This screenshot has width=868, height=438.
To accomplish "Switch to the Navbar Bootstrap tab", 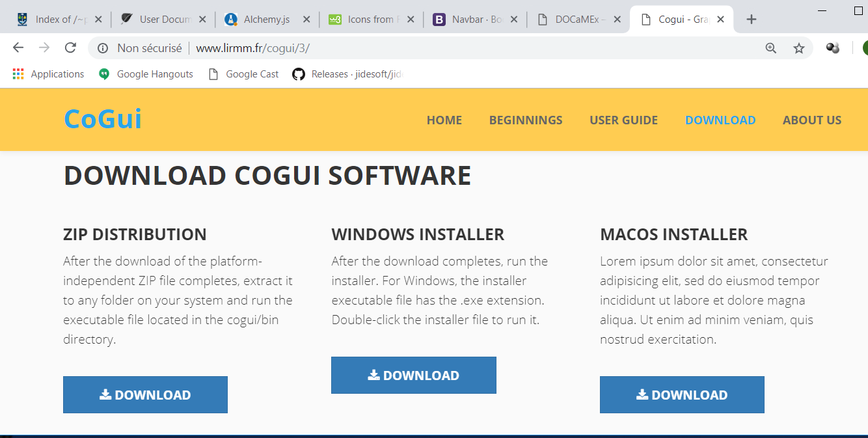I will tap(468, 20).
